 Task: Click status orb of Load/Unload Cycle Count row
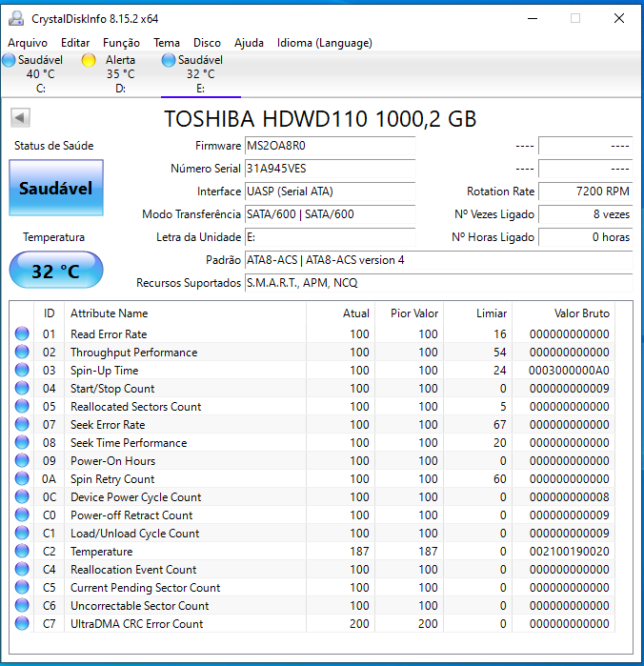22,533
